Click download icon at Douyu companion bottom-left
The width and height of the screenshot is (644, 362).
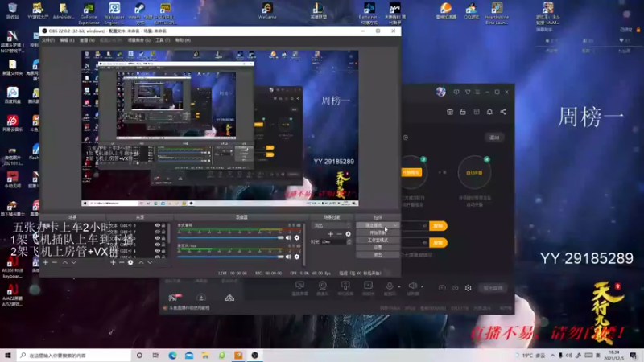[x=200, y=298]
